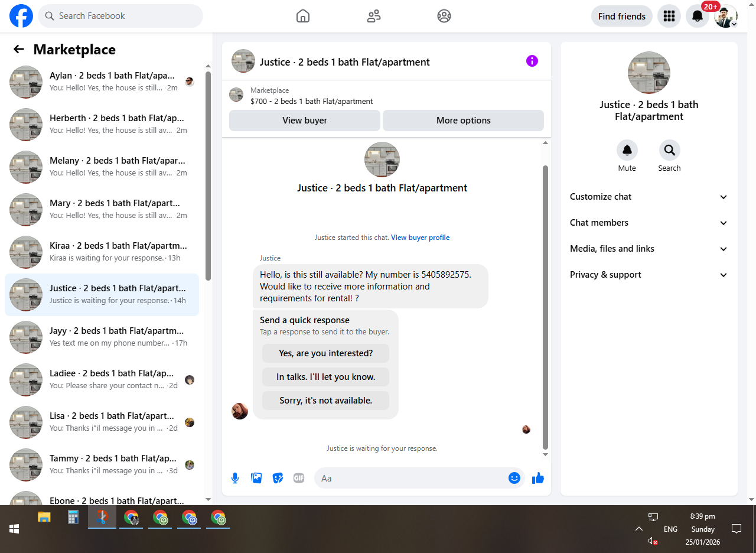Attach a photo with the image icon

(x=256, y=478)
